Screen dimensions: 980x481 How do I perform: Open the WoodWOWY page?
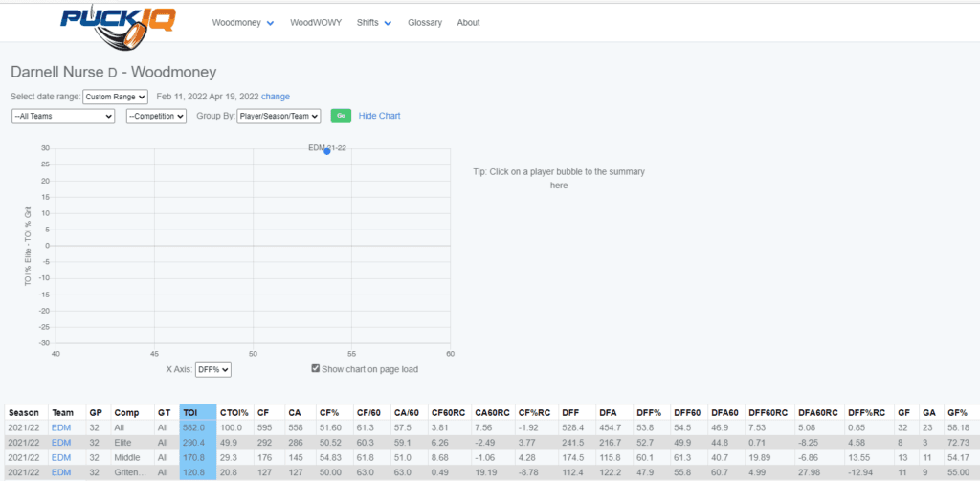pyautogui.click(x=315, y=22)
